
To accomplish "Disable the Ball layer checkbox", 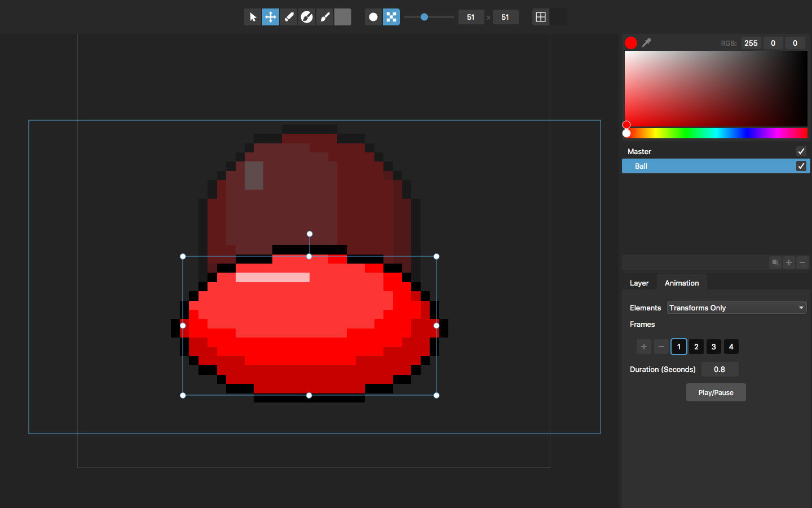I will click(801, 166).
